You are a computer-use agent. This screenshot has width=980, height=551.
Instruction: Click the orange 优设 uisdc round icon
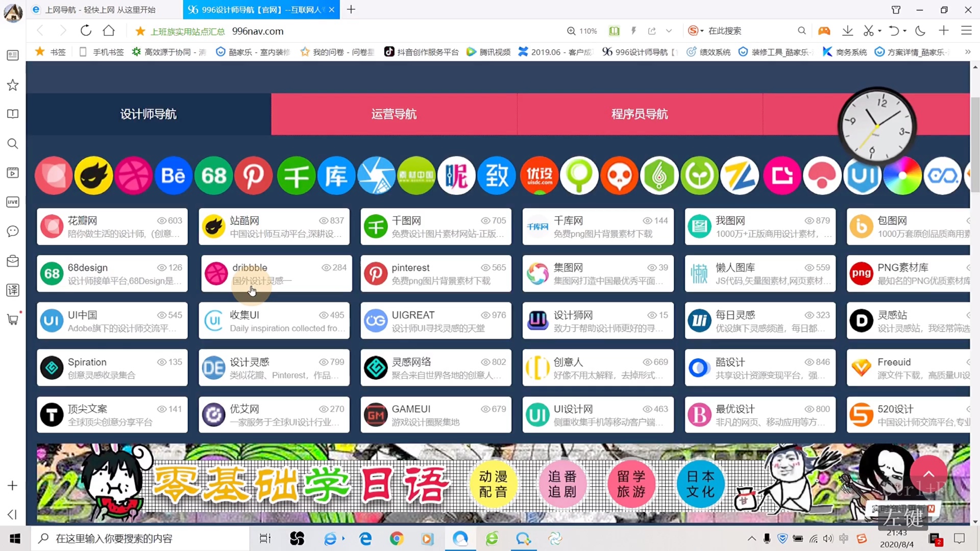(x=539, y=176)
